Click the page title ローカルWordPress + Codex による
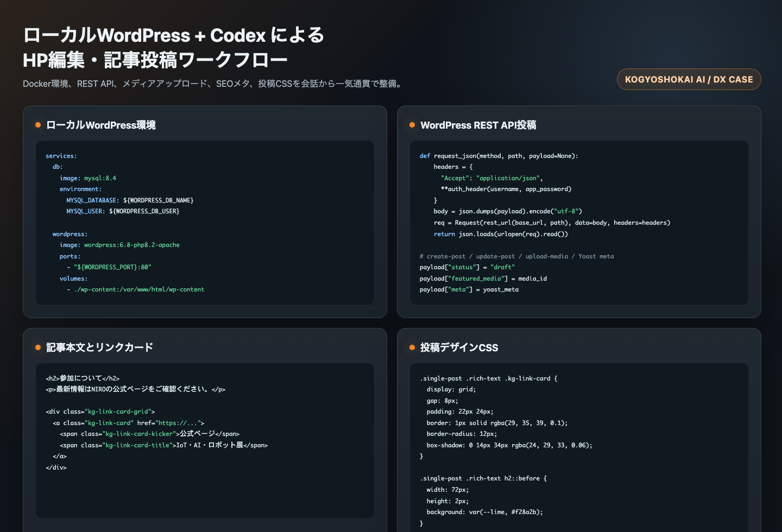 point(174,35)
